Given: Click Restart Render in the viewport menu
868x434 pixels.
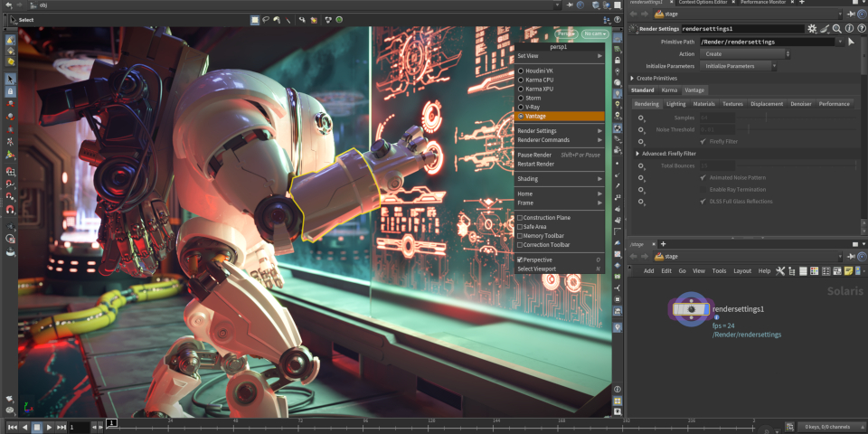Looking at the screenshot, I should point(535,164).
